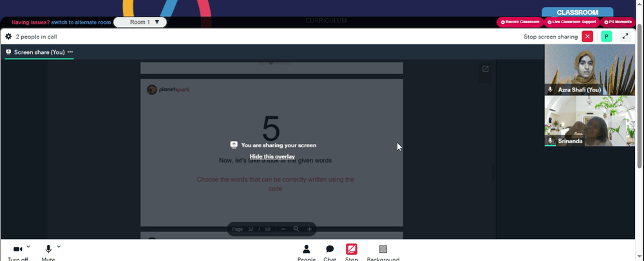Screen dimensions: 644x261
Task: Click 'Having issues?' text
Action: point(31,22)
